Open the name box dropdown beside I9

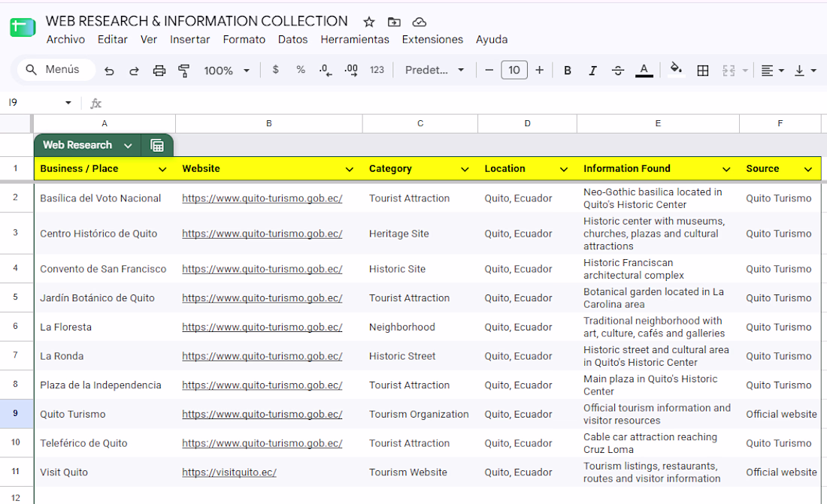click(68, 103)
